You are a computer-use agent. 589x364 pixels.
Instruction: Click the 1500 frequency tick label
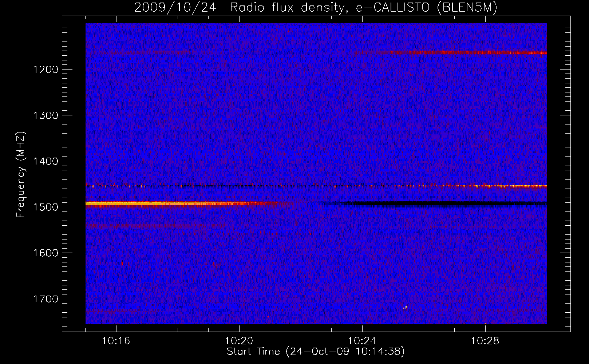tap(46, 207)
